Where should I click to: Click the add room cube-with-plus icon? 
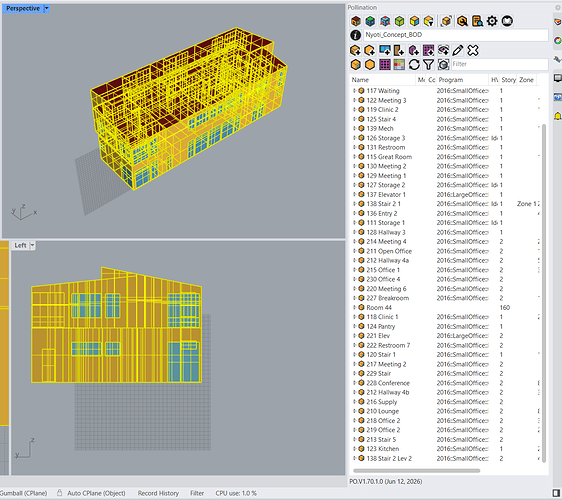click(355, 50)
